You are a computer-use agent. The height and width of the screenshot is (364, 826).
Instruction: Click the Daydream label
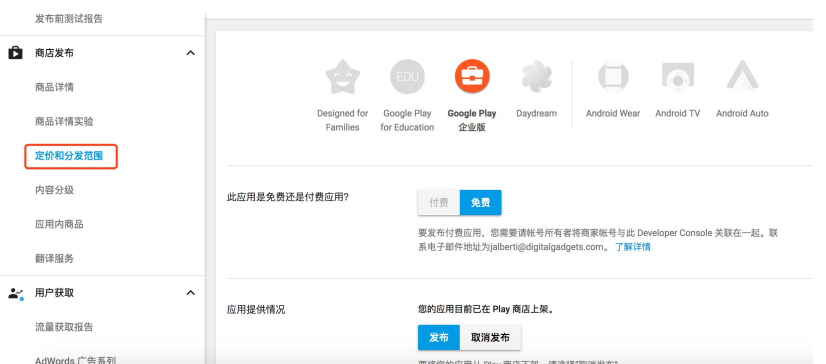point(536,113)
